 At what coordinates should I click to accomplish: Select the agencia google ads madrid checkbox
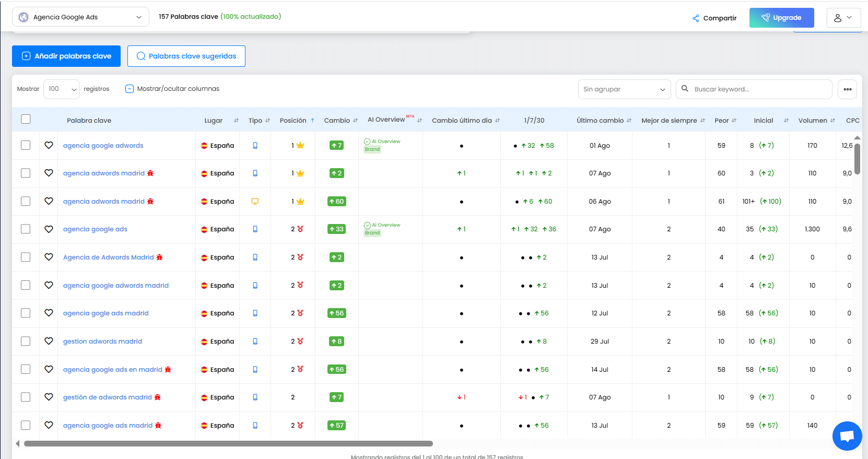pyautogui.click(x=26, y=425)
